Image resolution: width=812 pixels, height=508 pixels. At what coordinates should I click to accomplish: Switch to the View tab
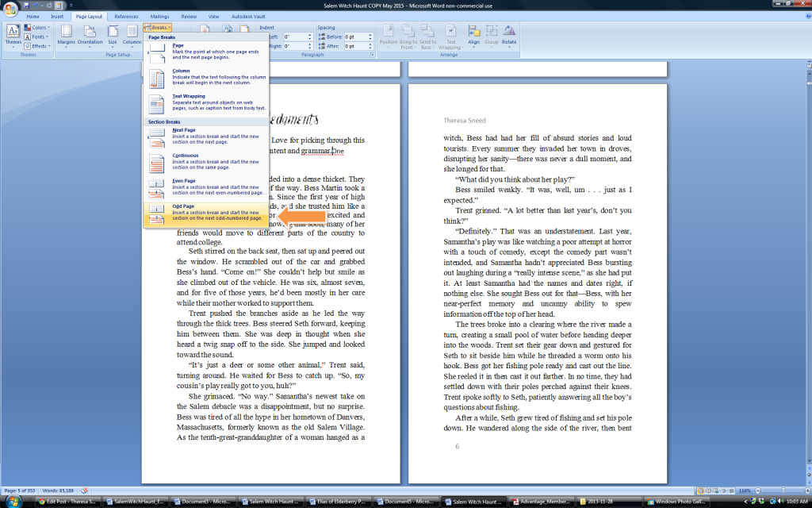tap(213, 17)
